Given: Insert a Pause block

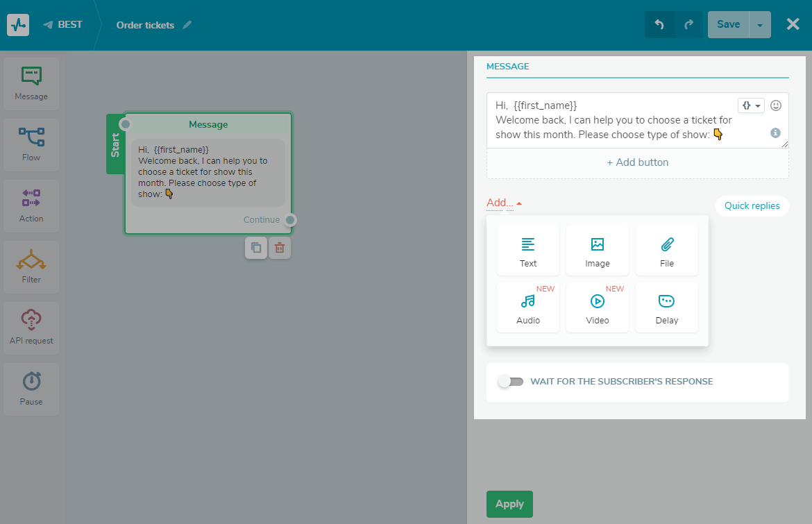Looking at the screenshot, I should 31,389.
